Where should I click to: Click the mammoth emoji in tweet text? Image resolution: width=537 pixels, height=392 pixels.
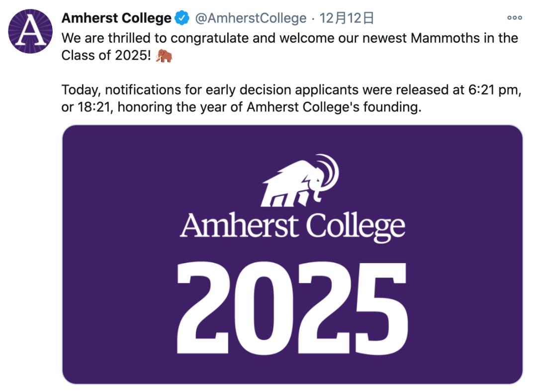point(164,56)
